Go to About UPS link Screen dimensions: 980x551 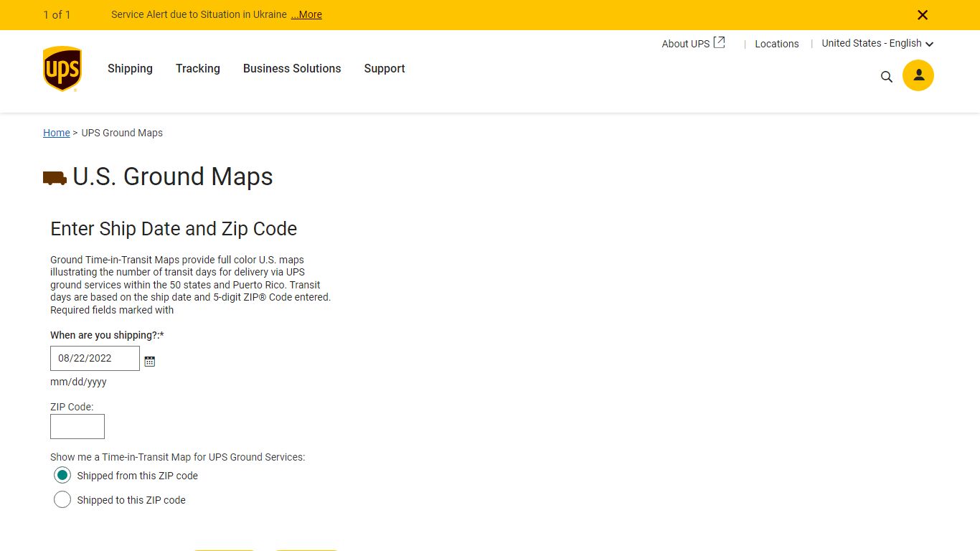pos(686,44)
